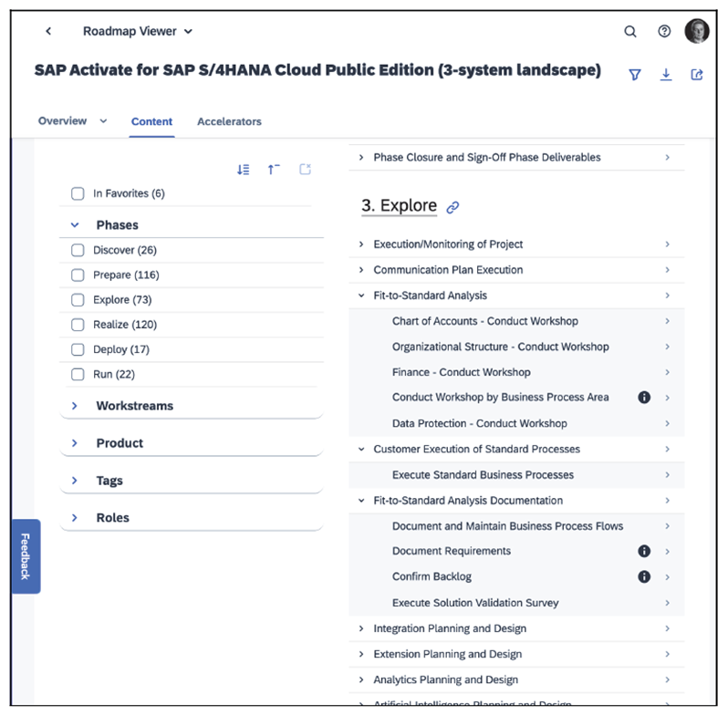Expand the Tags filter section
728x715 pixels.
tap(74, 481)
